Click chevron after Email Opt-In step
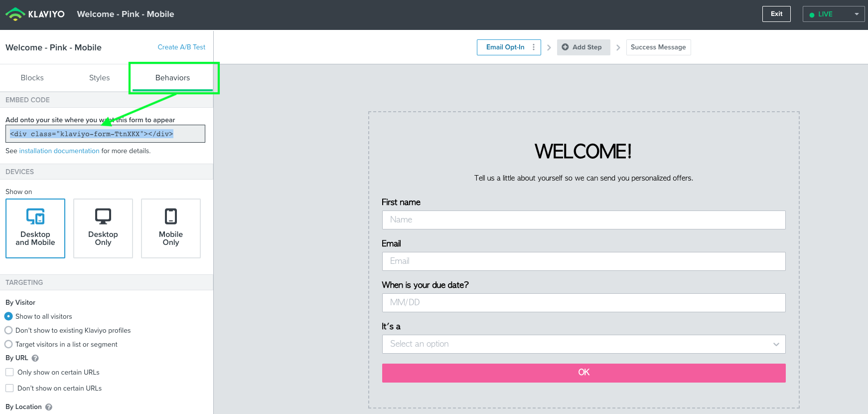The width and height of the screenshot is (868, 414). click(549, 47)
